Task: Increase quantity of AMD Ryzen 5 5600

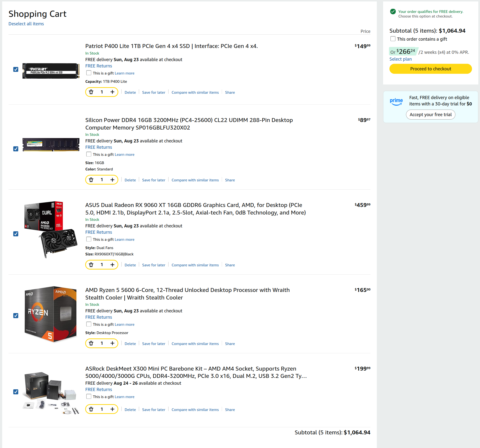Action: click(x=112, y=343)
